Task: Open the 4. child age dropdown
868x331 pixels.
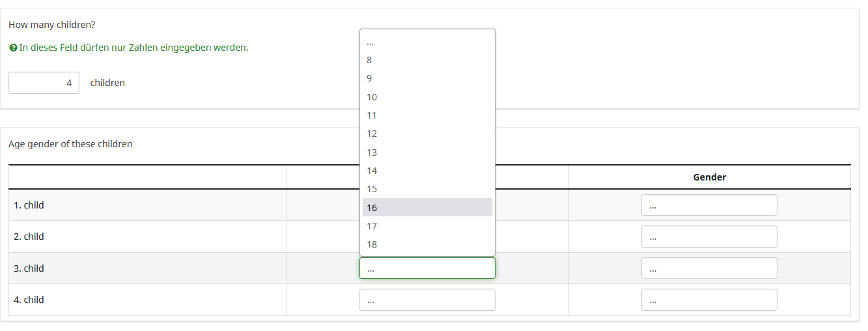Action: 427,300
